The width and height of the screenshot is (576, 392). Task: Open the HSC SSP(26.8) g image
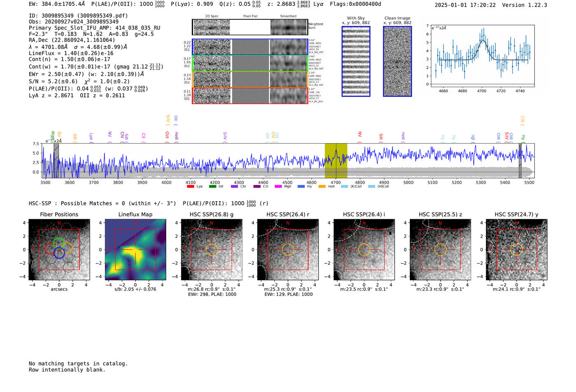click(x=212, y=250)
